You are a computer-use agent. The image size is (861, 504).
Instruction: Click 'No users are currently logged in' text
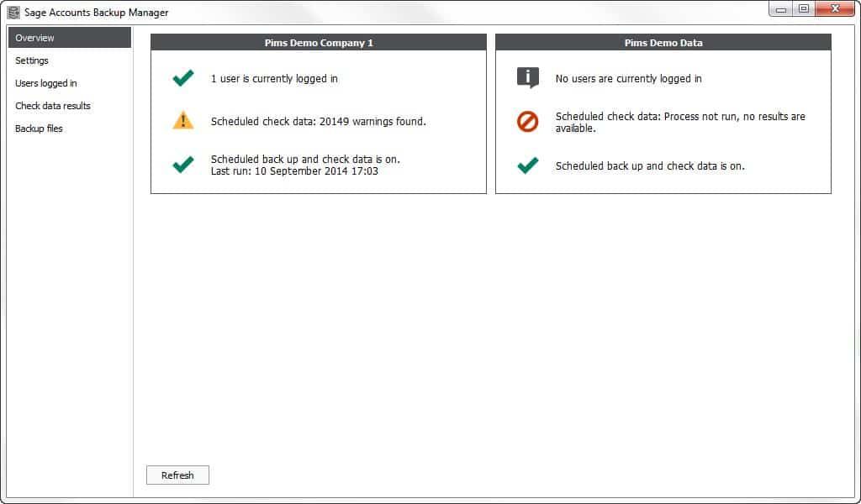[628, 78]
